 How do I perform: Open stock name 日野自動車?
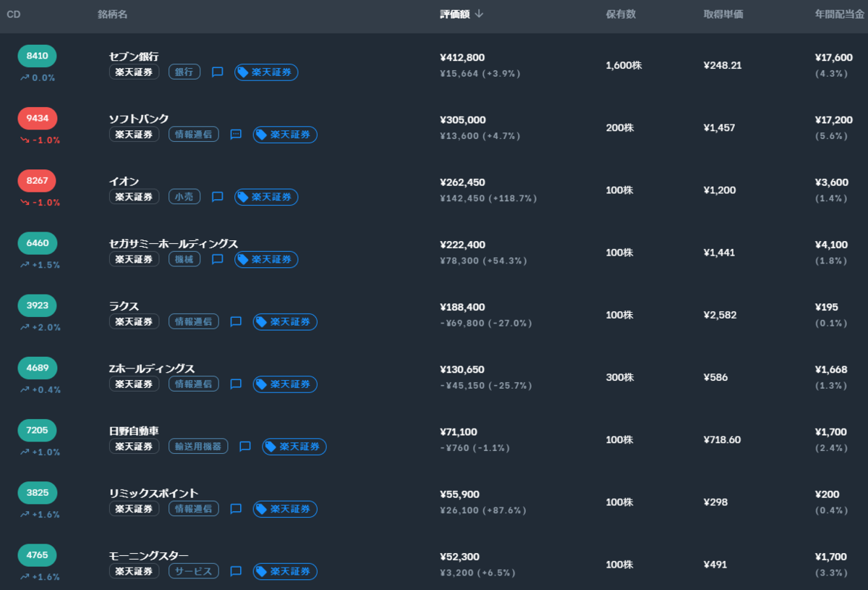[x=134, y=431]
